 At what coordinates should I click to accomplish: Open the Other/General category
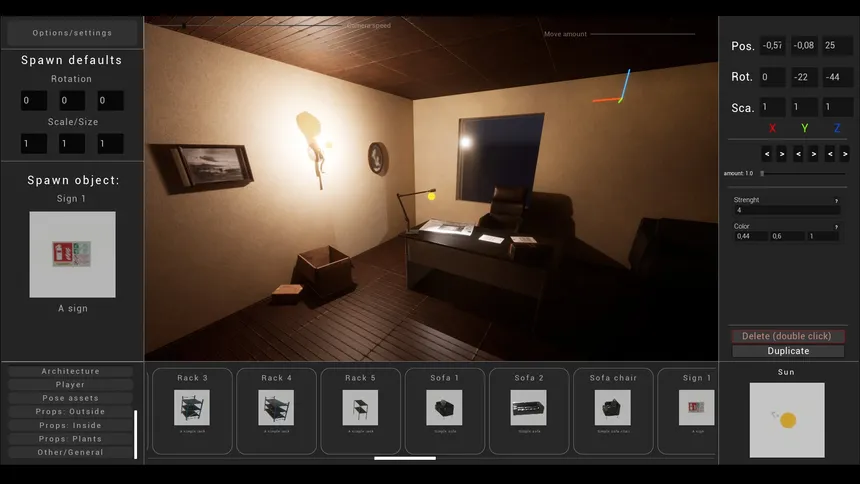click(71, 452)
